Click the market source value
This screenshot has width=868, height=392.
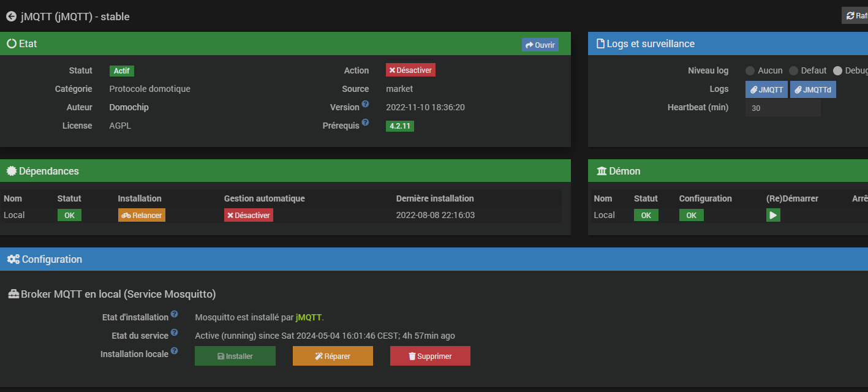[x=399, y=89]
